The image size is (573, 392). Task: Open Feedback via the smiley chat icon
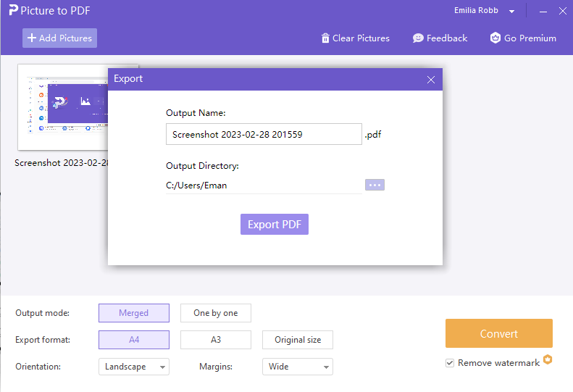tap(418, 38)
